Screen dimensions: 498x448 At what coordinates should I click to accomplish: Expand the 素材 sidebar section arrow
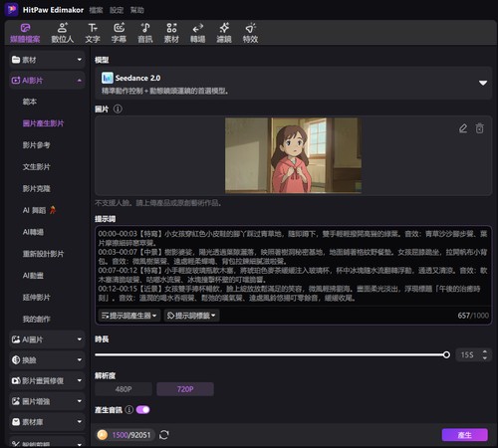pyautogui.click(x=80, y=60)
